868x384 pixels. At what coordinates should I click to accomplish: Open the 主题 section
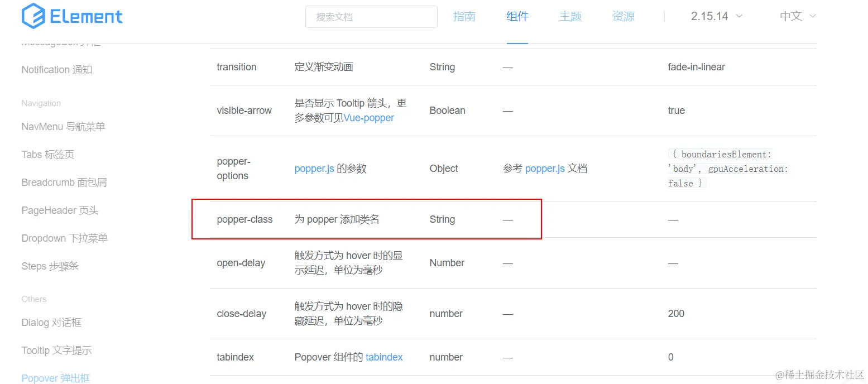[x=570, y=16]
